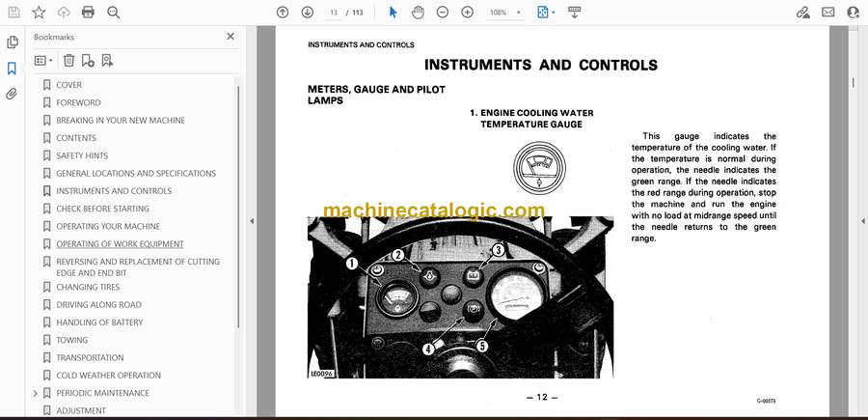Print the document
The width and height of the screenshot is (868, 420).
[88, 13]
